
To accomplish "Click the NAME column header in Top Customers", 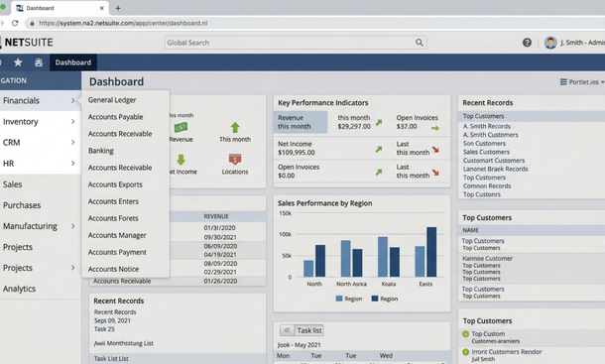I will [470, 230].
